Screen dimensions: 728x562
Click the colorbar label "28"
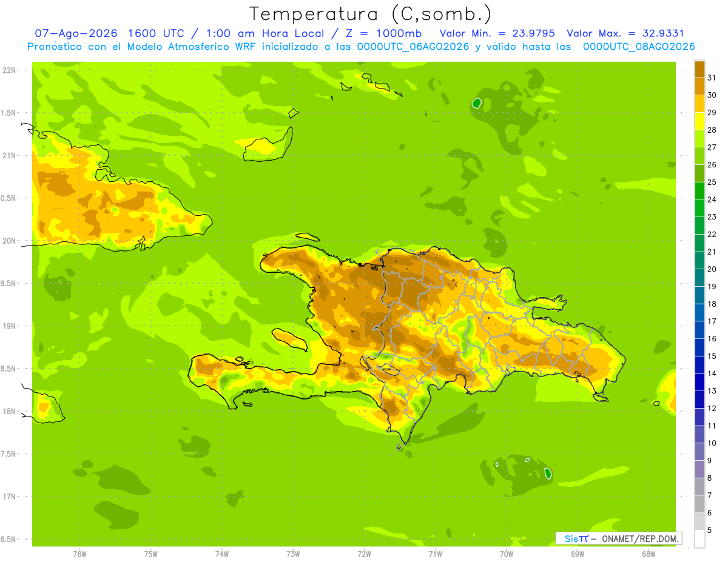(712, 129)
